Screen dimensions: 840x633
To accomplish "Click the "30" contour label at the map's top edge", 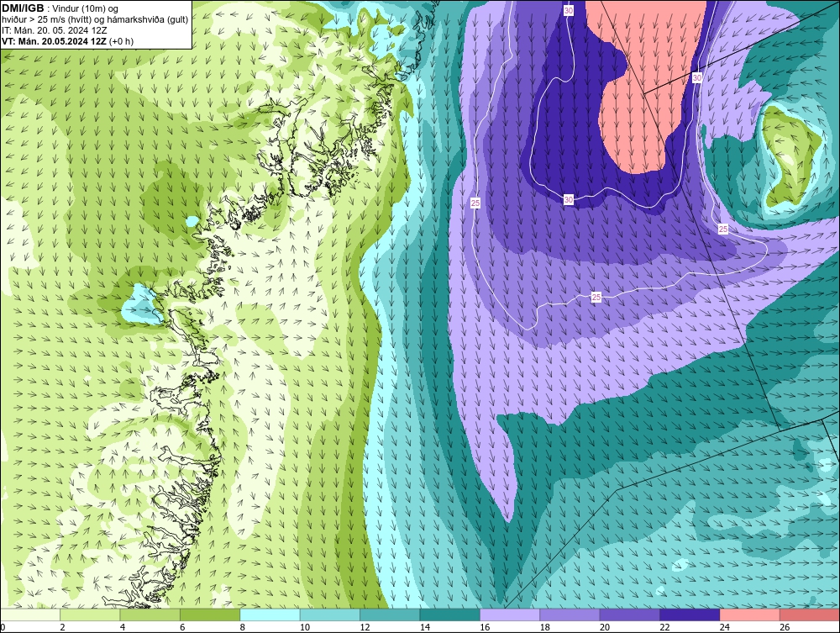I will pyautogui.click(x=569, y=10).
